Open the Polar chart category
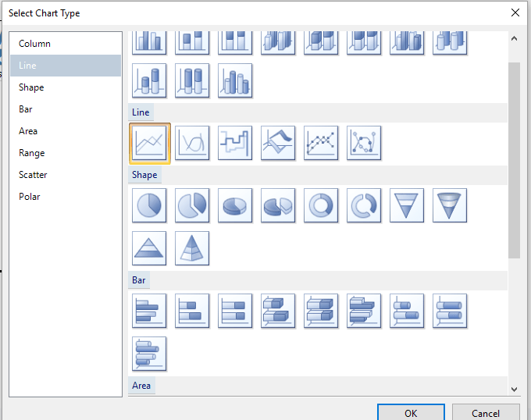 point(30,197)
